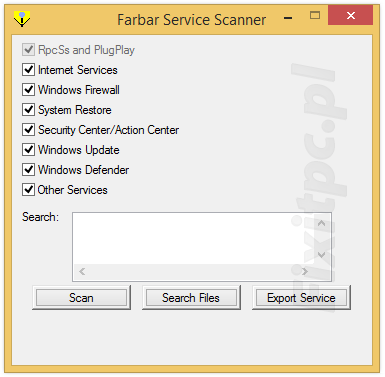Screen dimensions: 385x377
Task: Uncheck Security Center/Action Center
Action: pyautogui.click(x=28, y=130)
